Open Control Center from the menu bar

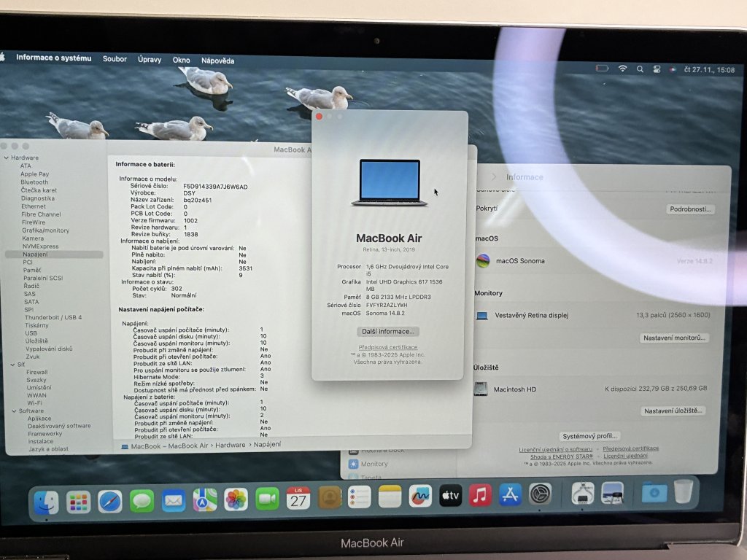[x=657, y=69]
